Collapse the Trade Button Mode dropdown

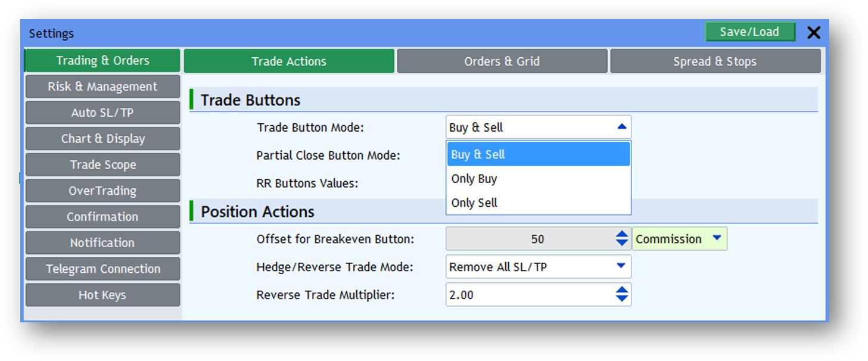[622, 127]
